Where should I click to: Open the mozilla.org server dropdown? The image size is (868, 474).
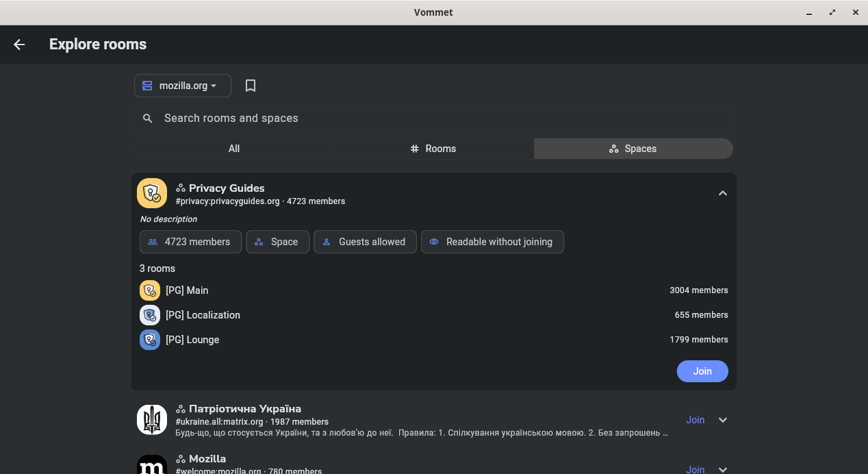click(x=183, y=86)
